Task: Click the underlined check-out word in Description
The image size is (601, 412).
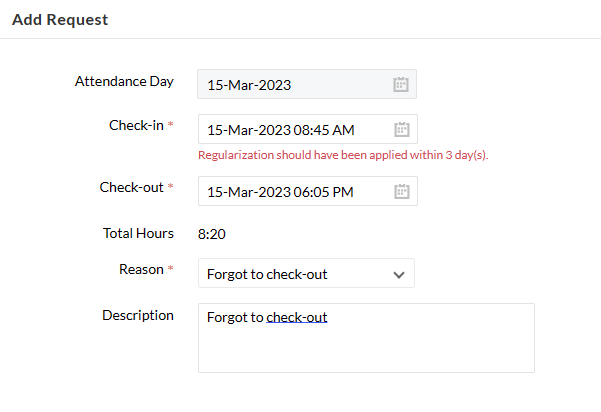Action: point(297,317)
